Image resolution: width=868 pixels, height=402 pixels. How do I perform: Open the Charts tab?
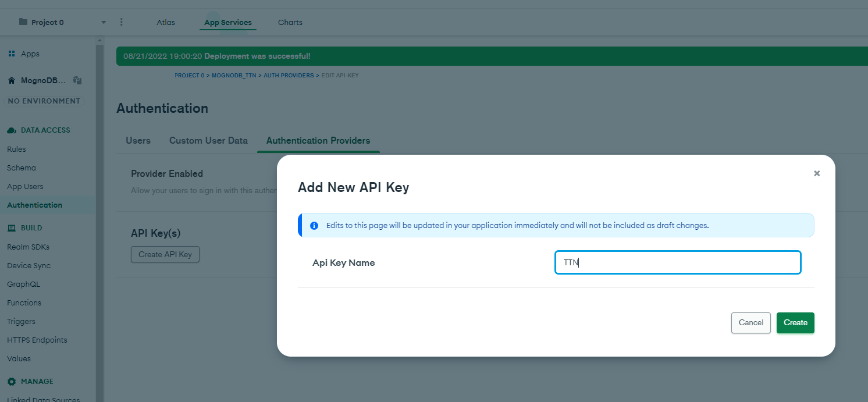coord(290,22)
